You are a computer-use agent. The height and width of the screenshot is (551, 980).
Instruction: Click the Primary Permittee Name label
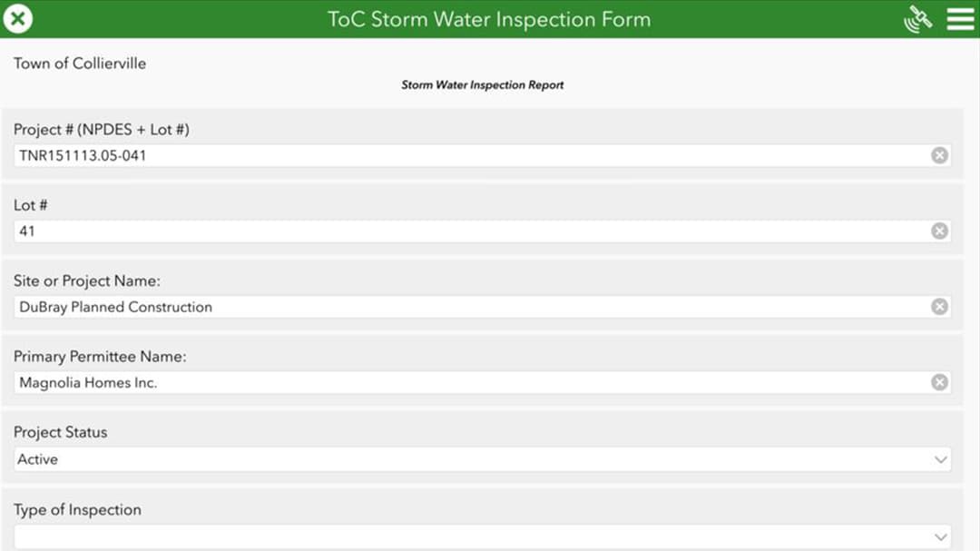[x=100, y=357]
